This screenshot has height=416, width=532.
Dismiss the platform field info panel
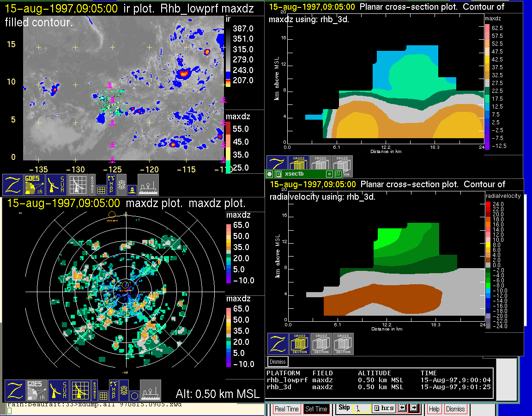(x=278, y=361)
